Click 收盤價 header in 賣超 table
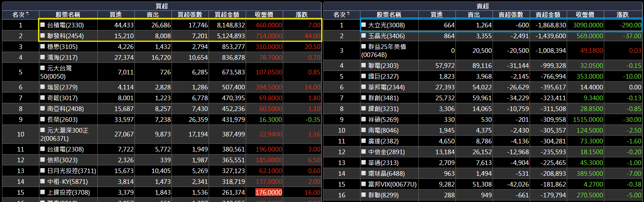 pos(585,15)
